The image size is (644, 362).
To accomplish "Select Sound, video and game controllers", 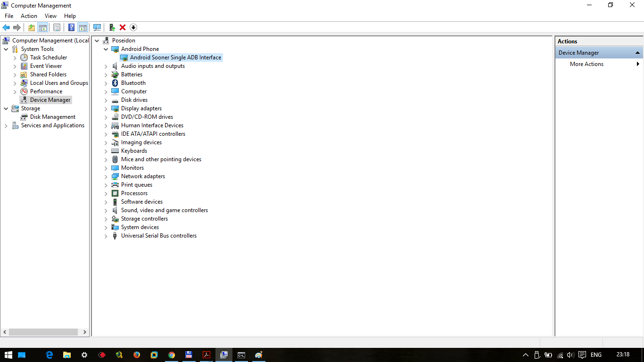I will [165, 210].
